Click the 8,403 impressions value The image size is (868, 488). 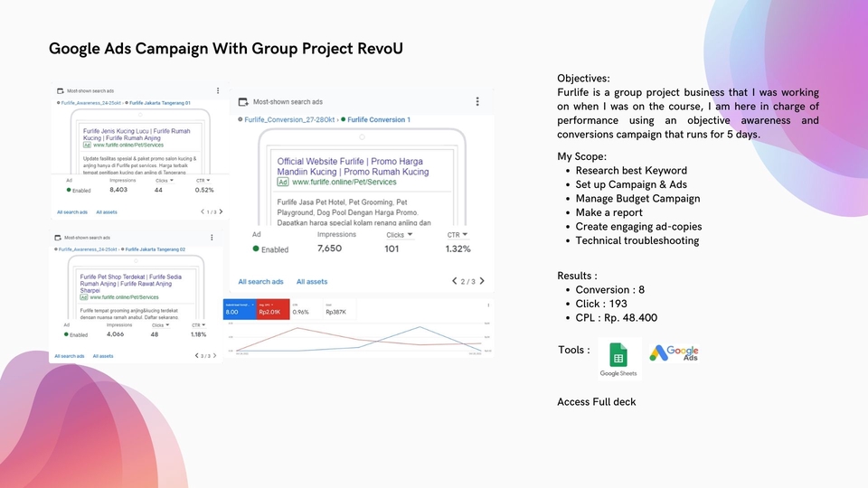(x=118, y=190)
